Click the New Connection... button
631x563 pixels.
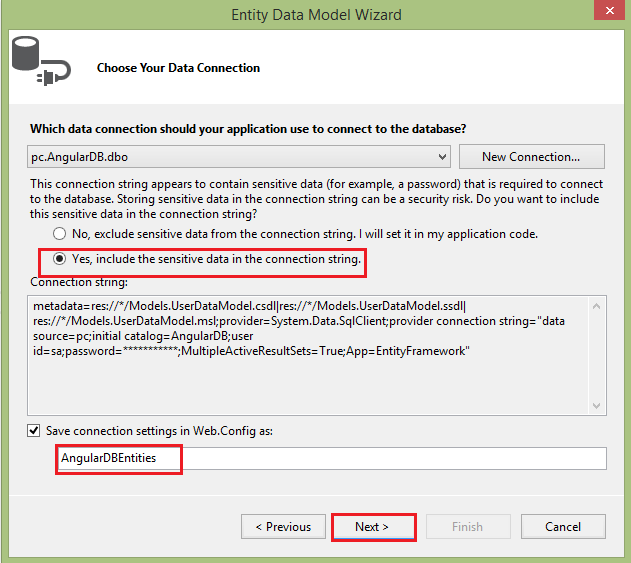tap(531, 157)
